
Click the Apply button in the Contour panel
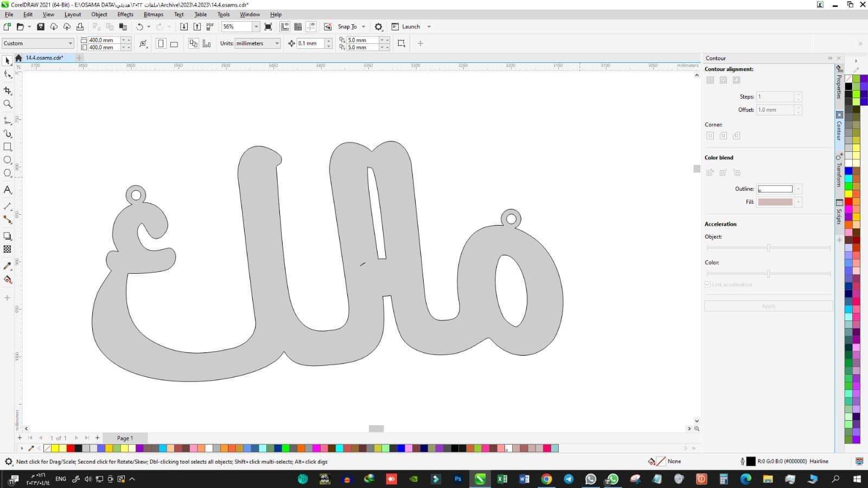coord(768,306)
